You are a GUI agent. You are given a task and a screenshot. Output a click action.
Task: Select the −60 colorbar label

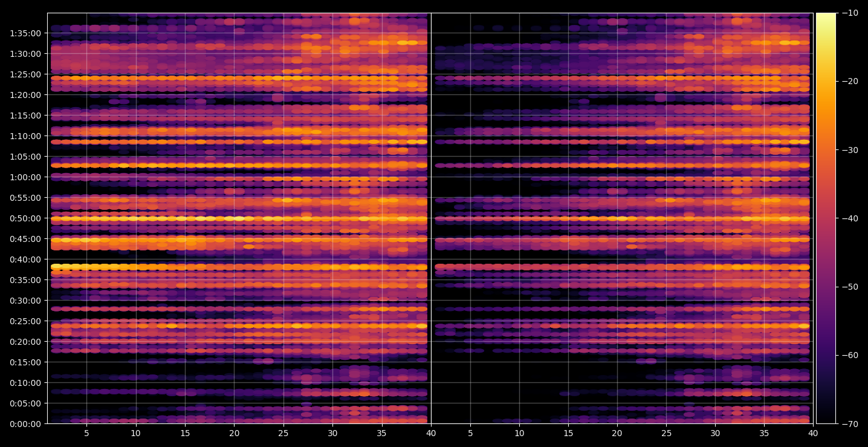pyautogui.click(x=850, y=355)
